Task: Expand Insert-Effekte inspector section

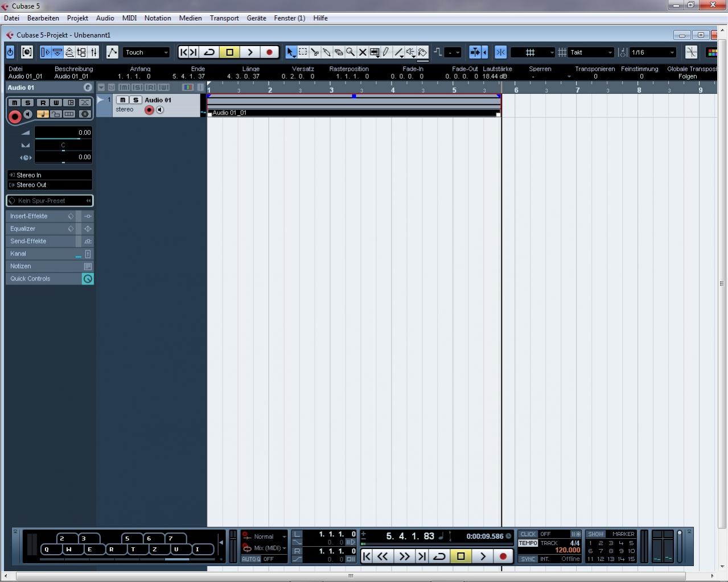Action: [50, 216]
